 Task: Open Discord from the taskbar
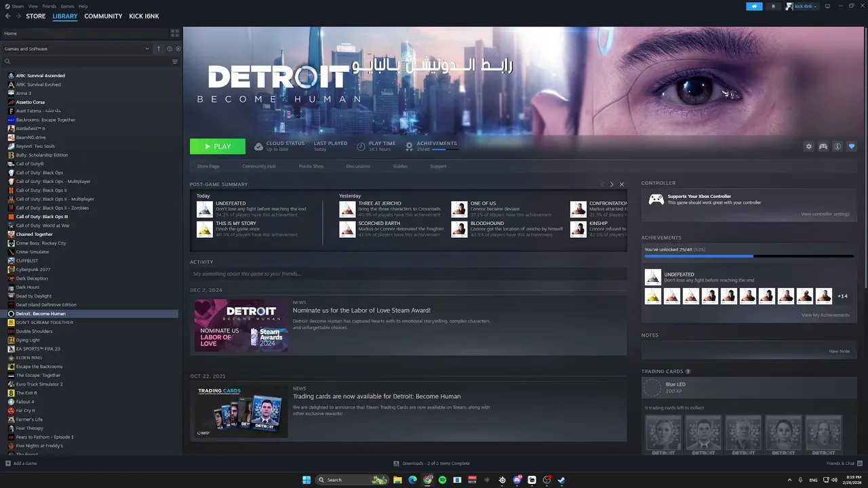(517, 480)
